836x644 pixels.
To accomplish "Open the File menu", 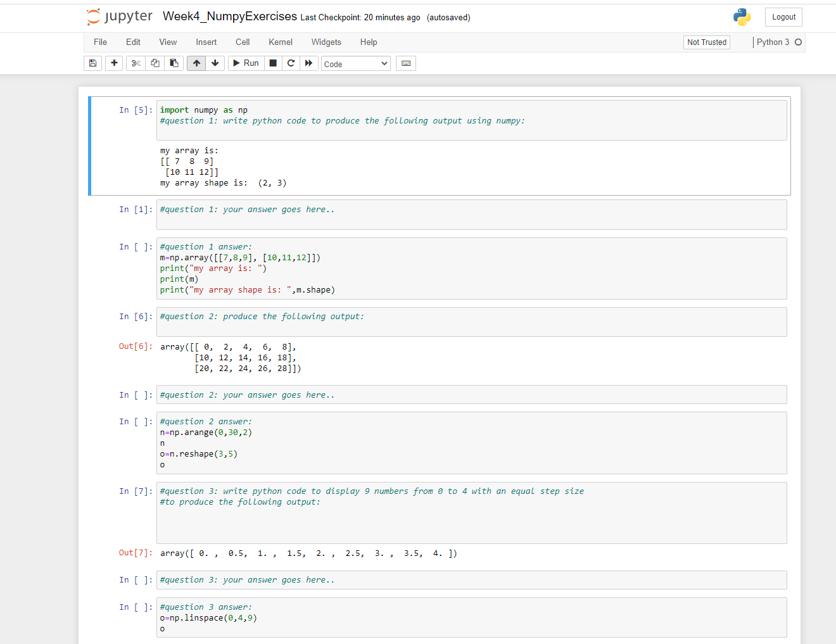I will 100,42.
